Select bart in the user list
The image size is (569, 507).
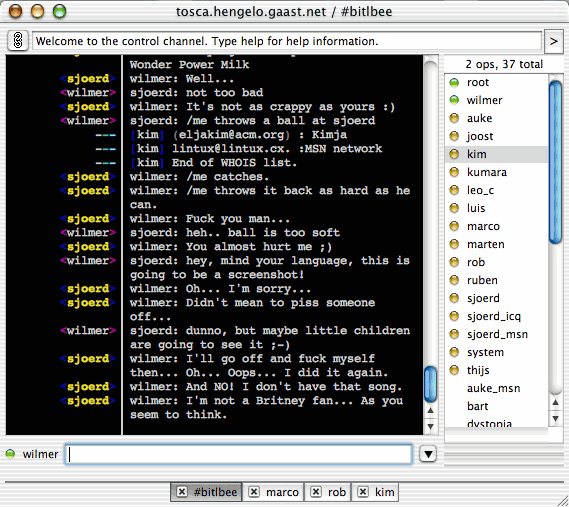pos(496,406)
